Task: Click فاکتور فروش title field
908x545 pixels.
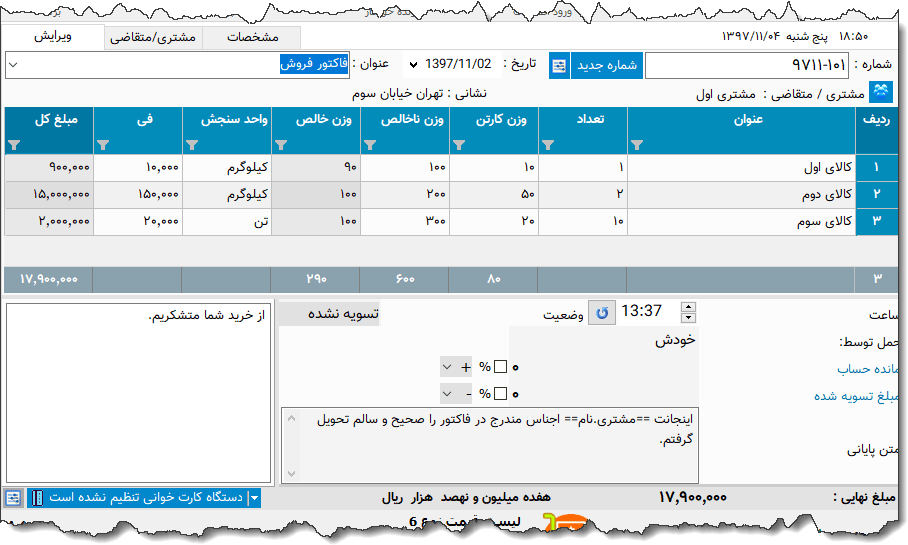Action: coord(177,65)
